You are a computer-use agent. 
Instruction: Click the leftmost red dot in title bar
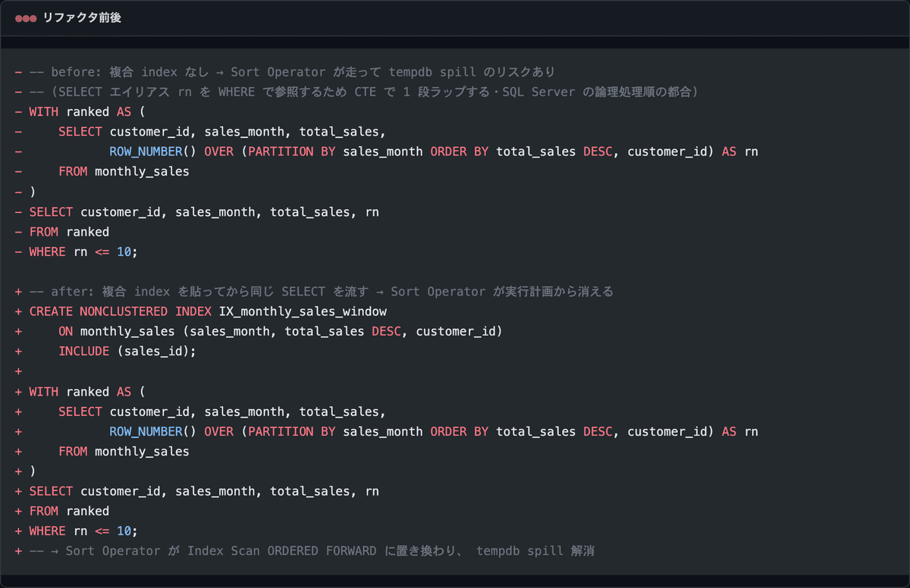tap(18, 18)
